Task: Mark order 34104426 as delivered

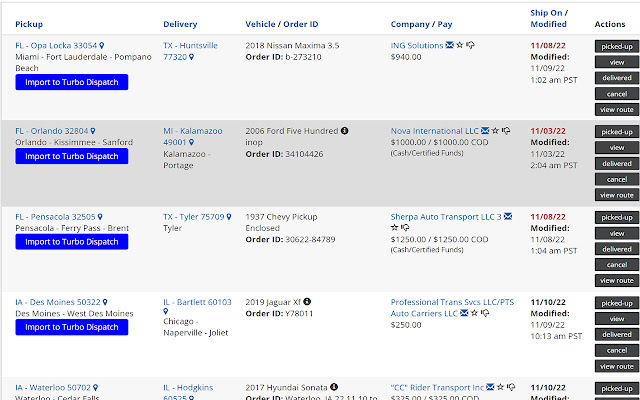Action: coord(617,164)
